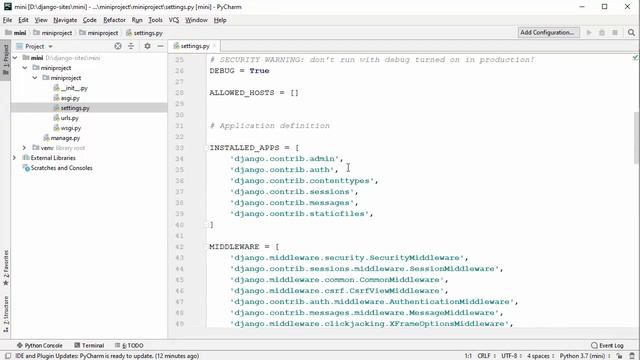Open the 2: Favorites side tab
Viewport: 640px width, 360px height.
coord(6,268)
